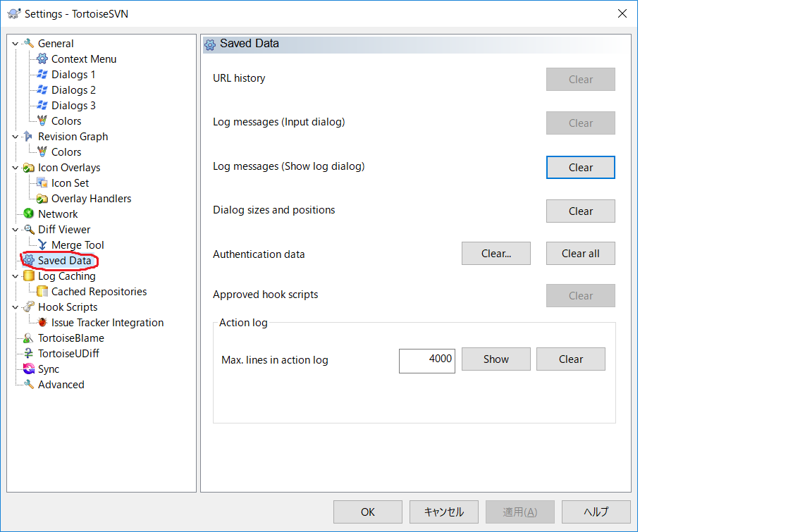Click the Dialogs 3 window icon
This screenshot has width=812, height=532.
[42, 106]
